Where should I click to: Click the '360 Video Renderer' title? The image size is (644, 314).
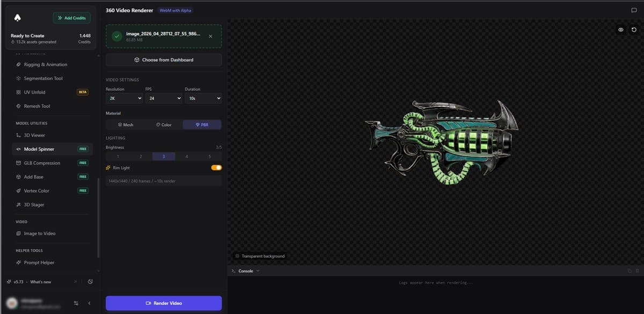pos(129,10)
